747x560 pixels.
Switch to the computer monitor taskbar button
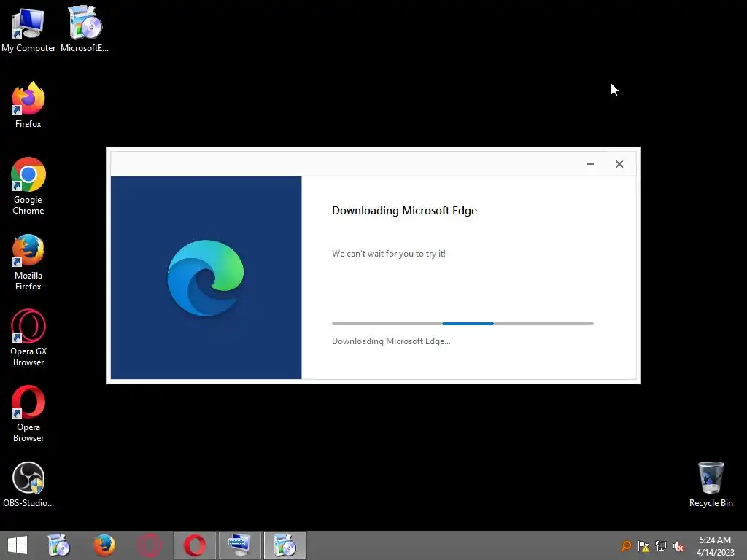[239, 545]
